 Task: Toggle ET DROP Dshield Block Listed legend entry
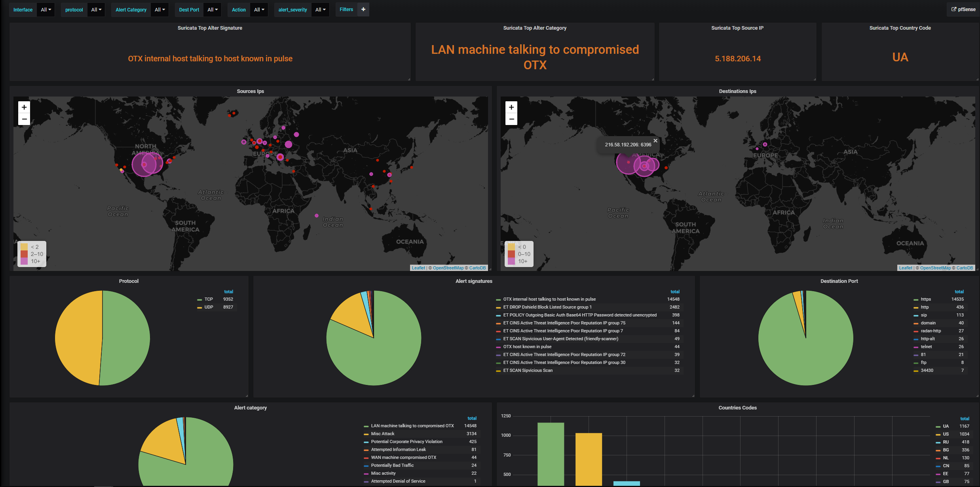tap(547, 307)
